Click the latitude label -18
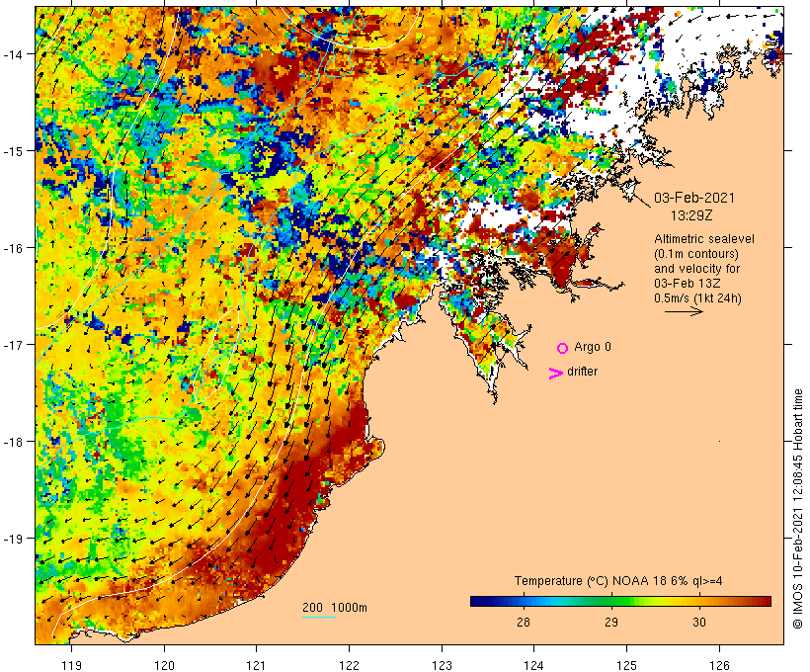Image resolution: width=810 pixels, height=672 pixels. [x=12, y=442]
